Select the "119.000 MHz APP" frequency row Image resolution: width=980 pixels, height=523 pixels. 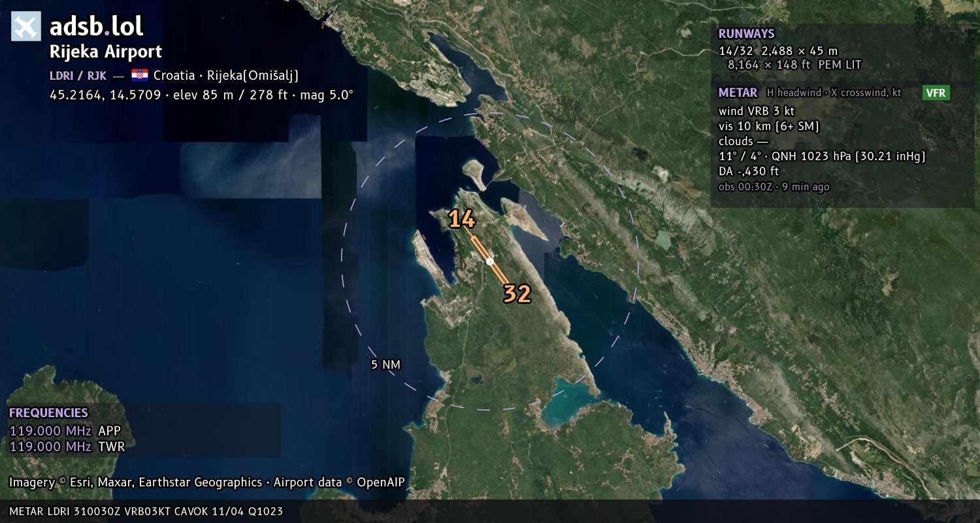pos(65,431)
